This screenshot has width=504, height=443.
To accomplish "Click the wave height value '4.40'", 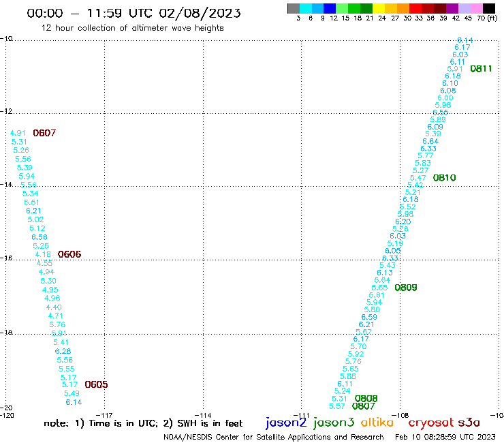I will click(x=54, y=307).
